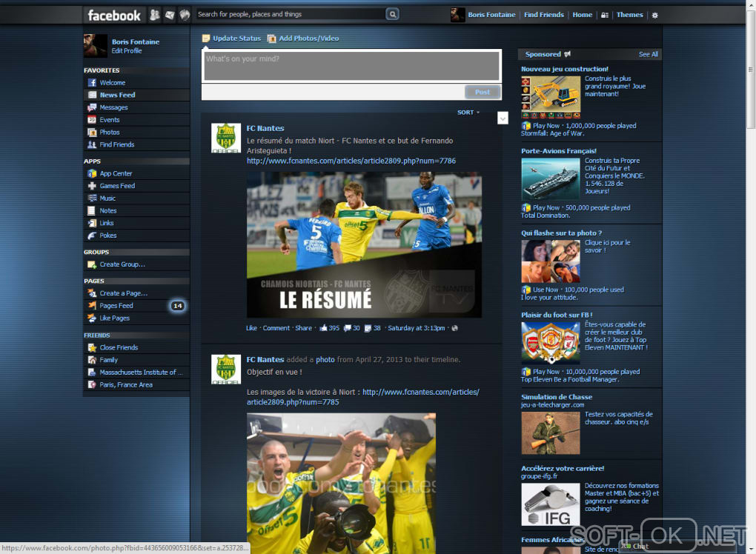Click the comments count bubble icon
Viewport: 756px width, 554px height.
pyautogui.click(x=347, y=328)
